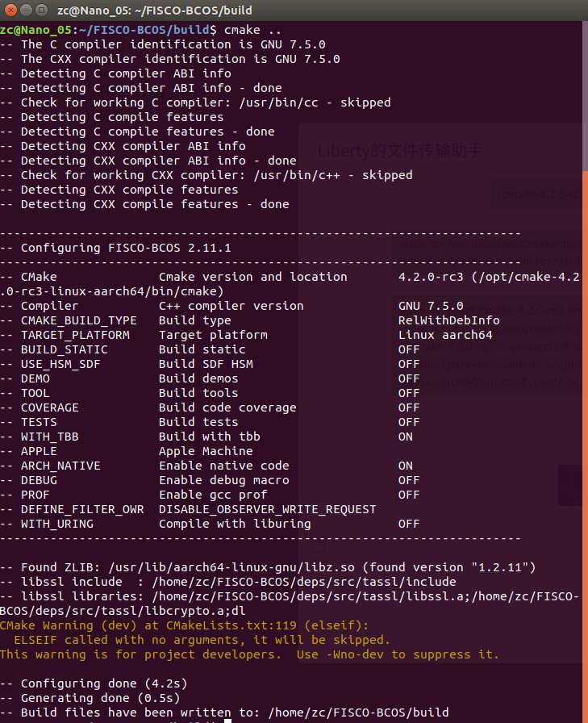The width and height of the screenshot is (588, 723).
Task: Click the ON value for ARCH_NATIVE
Action: tap(406, 466)
